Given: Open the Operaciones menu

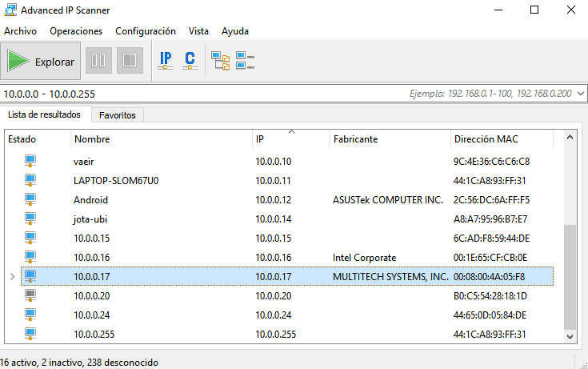Looking at the screenshot, I should point(76,31).
